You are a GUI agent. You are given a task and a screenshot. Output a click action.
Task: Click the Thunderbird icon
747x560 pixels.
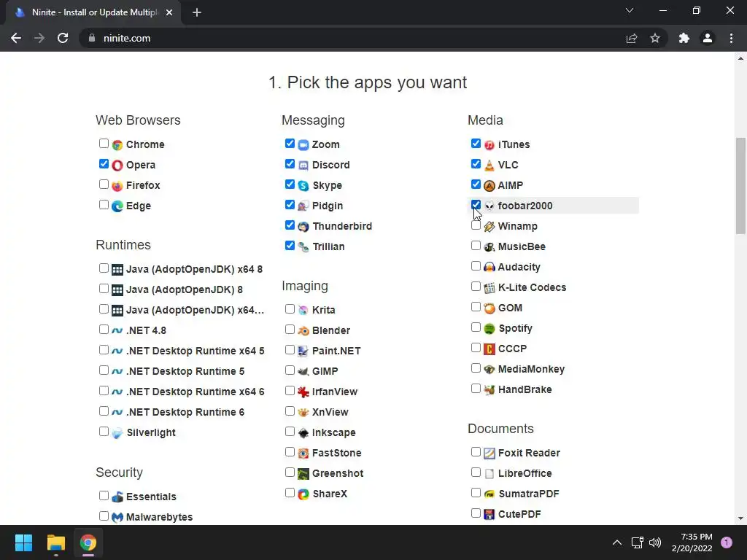[303, 227]
